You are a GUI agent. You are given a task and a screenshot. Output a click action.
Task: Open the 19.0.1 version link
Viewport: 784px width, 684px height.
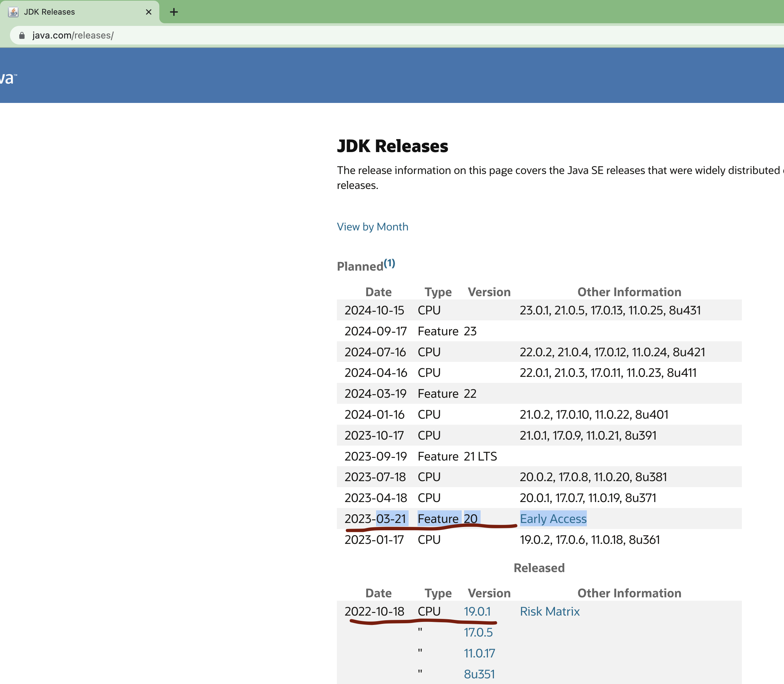coord(477,612)
